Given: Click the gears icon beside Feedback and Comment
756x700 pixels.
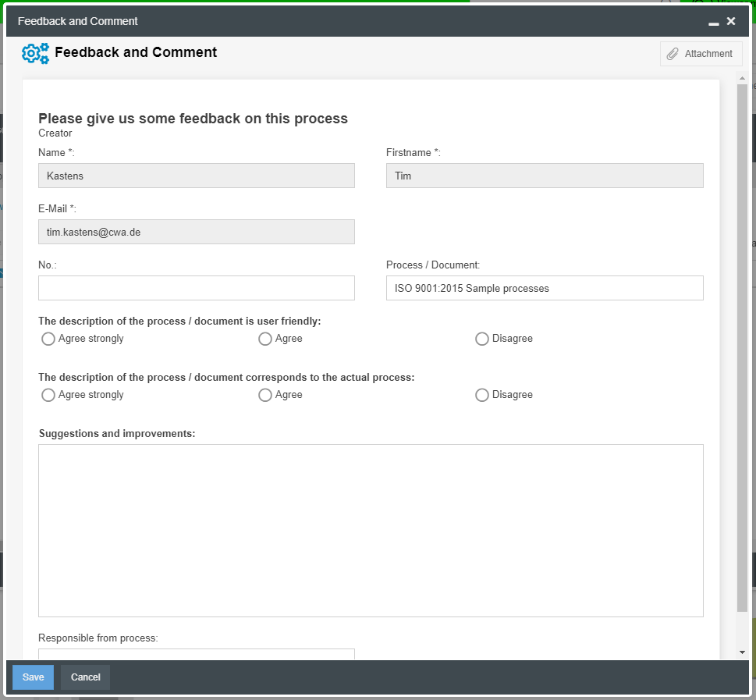Looking at the screenshot, I should pos(35,53).
